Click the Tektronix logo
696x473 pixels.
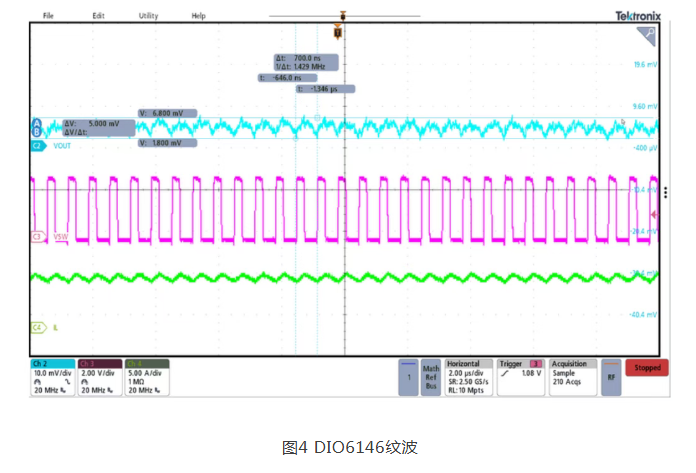tap(638, 16)
